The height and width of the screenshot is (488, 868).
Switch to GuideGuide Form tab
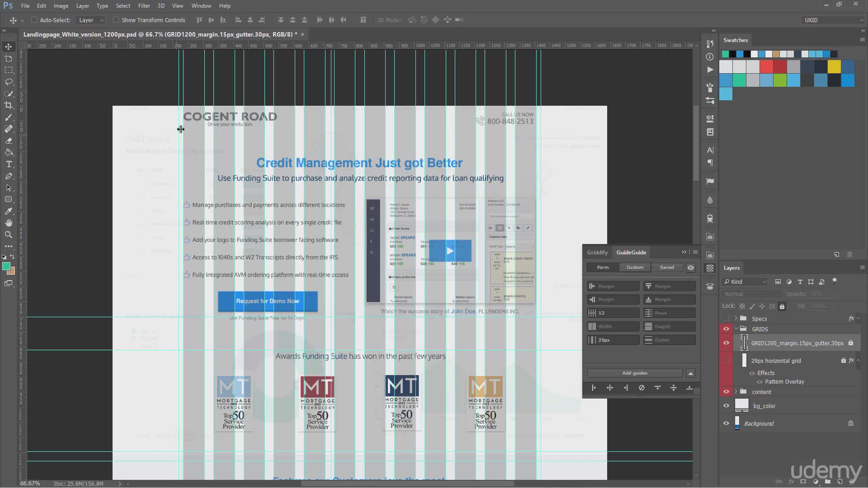pos(603,267)
